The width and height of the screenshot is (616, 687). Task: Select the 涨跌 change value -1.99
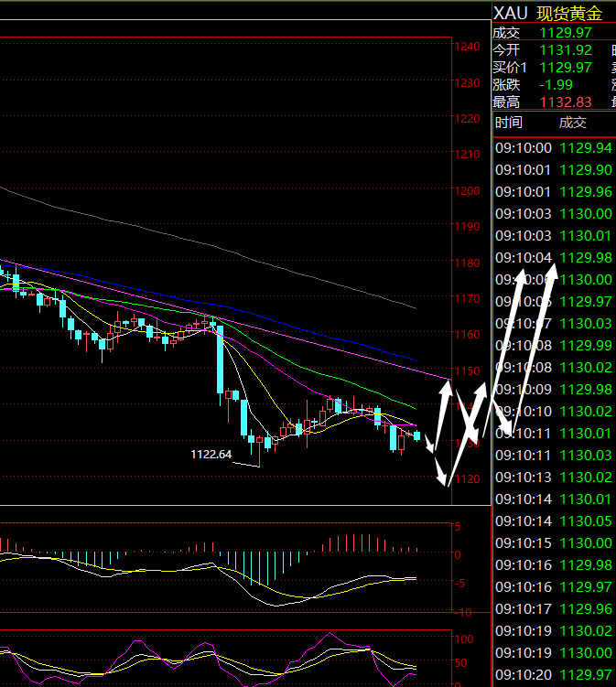[556, 84]
